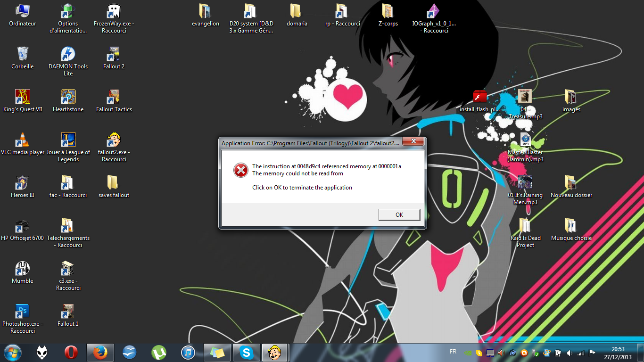
Task: Open OpenOffice from the taskbar
Action: (x=129, y=353)
